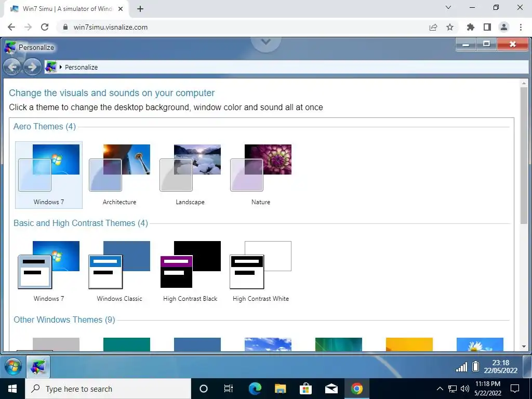This screenshot has height=399, width=532.
Task: Open Windows 10 Start menu
Action: [12, 389]
